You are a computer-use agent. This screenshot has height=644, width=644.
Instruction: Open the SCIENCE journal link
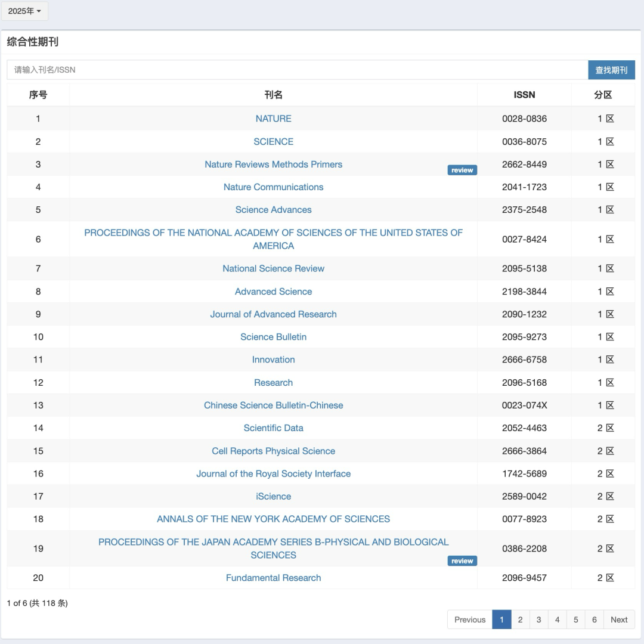(x=273, y=142)
